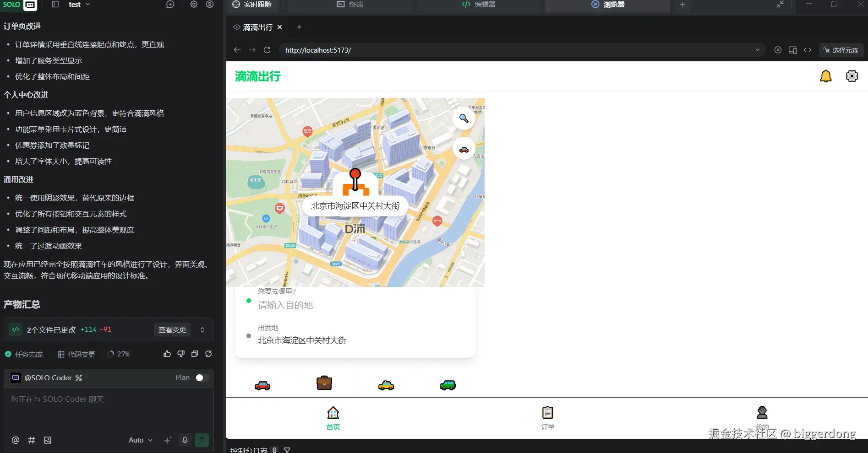Switch to the 实时跟随 tab

[x=252, y=5]
